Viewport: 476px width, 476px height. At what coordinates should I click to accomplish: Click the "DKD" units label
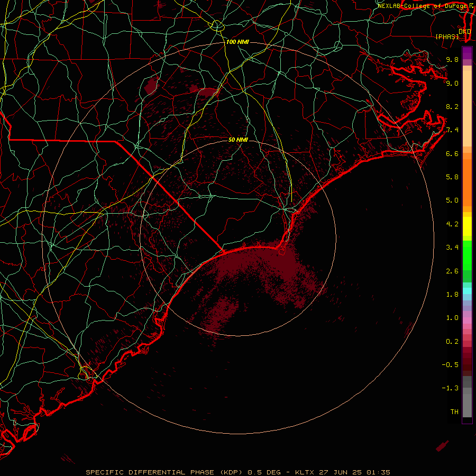coord(465,31)
